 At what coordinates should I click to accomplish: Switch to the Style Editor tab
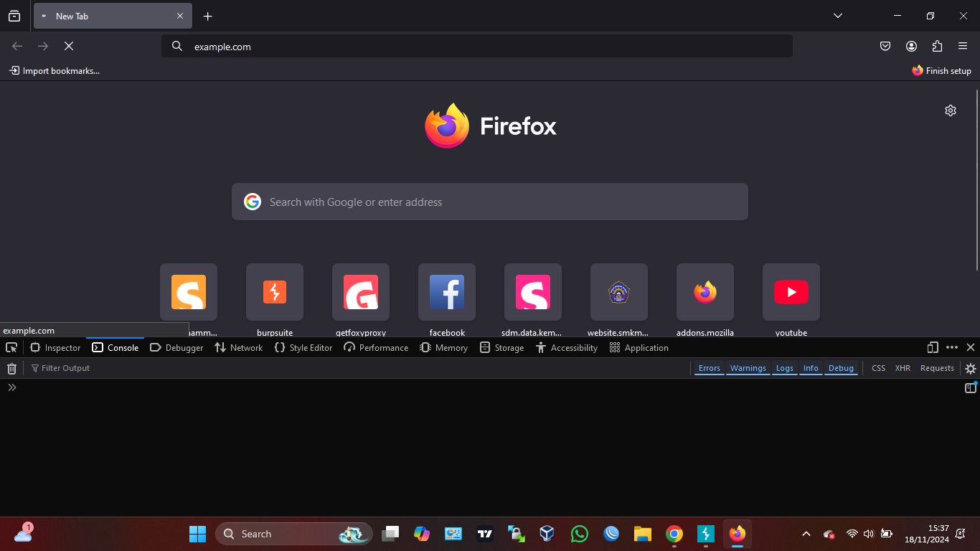[303, 347]
